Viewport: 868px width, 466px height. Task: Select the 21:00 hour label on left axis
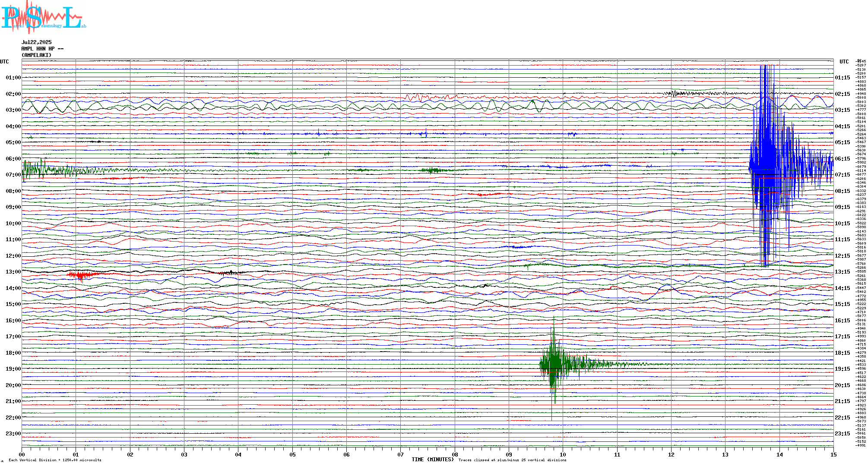[x=13, y=401]
